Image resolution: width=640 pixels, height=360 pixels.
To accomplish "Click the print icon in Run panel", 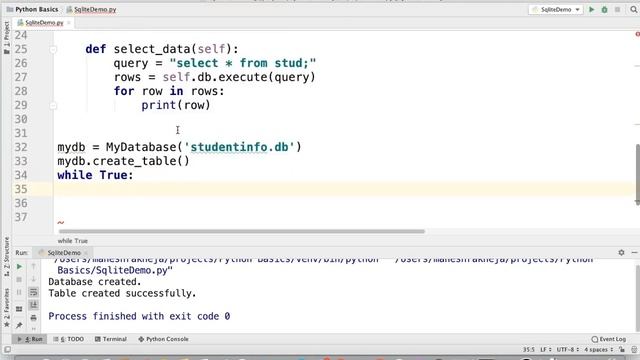I will point(33,318).
